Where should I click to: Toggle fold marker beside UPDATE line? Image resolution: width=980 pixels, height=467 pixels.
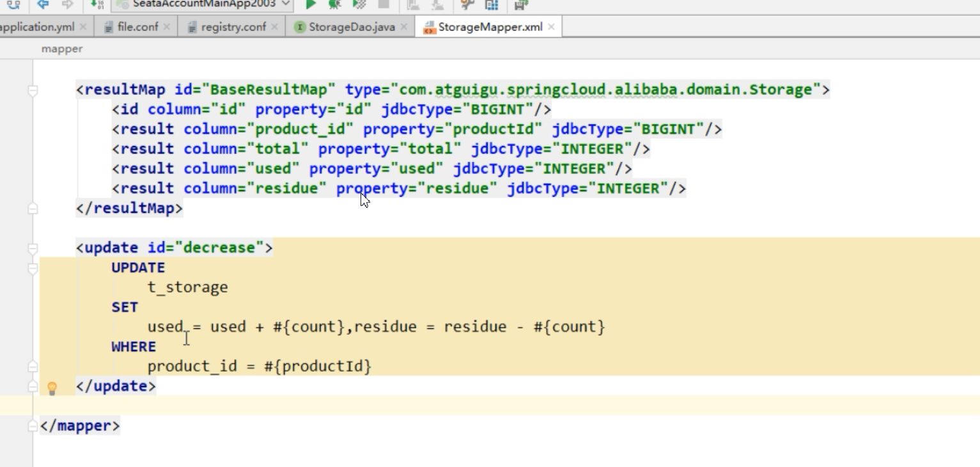(x=33, y=268)
